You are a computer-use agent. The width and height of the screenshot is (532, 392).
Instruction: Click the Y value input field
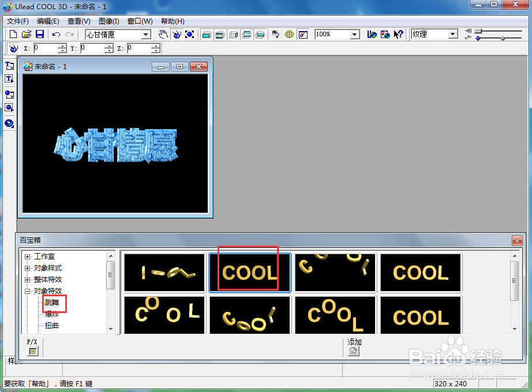(92, 48)
